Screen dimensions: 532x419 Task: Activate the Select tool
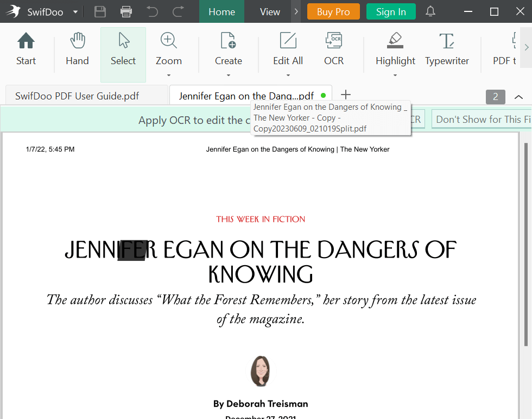click(x=123, y=54)
